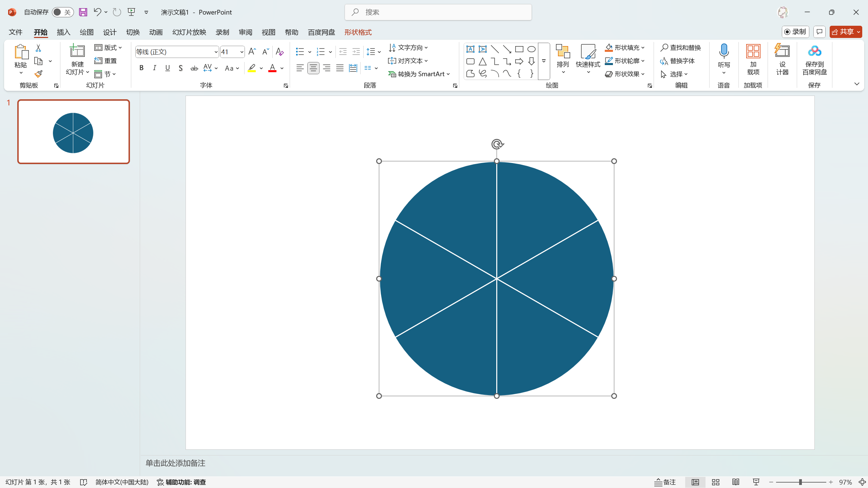Apply strikethrough formatting
This screenshot has height=488, width=868.
(x=194, y=68)
